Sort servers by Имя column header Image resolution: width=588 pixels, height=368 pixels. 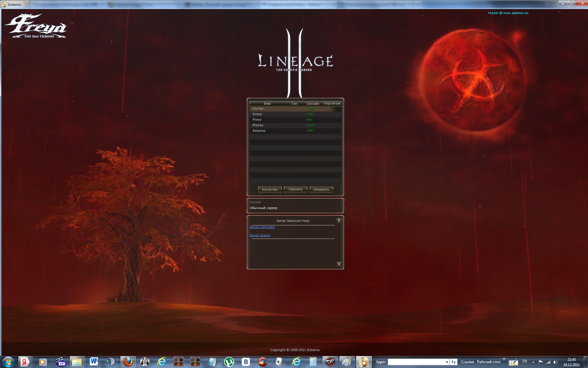coord(267,104)
